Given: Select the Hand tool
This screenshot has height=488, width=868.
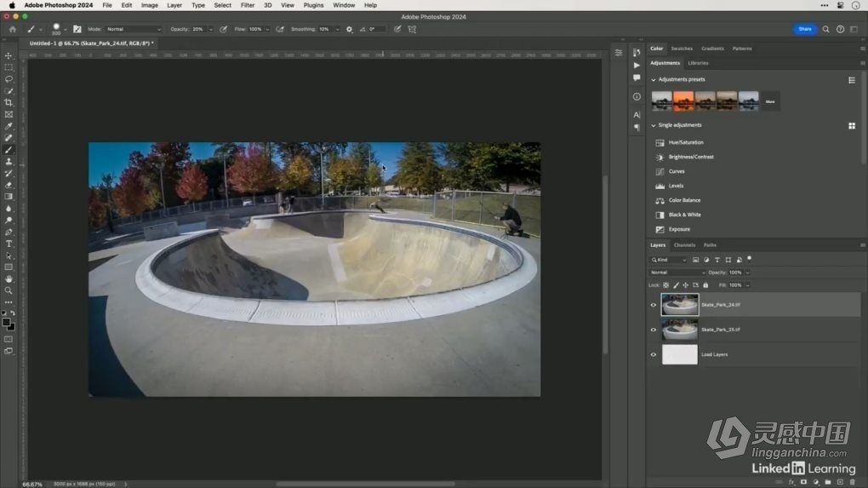Looking at the screenshot, I should coord(9,279).
